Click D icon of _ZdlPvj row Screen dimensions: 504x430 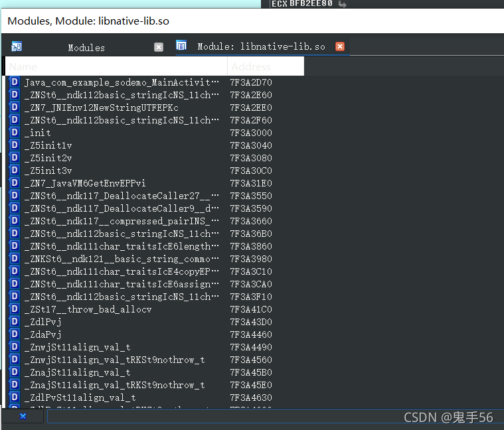click(x=15, y=321)
